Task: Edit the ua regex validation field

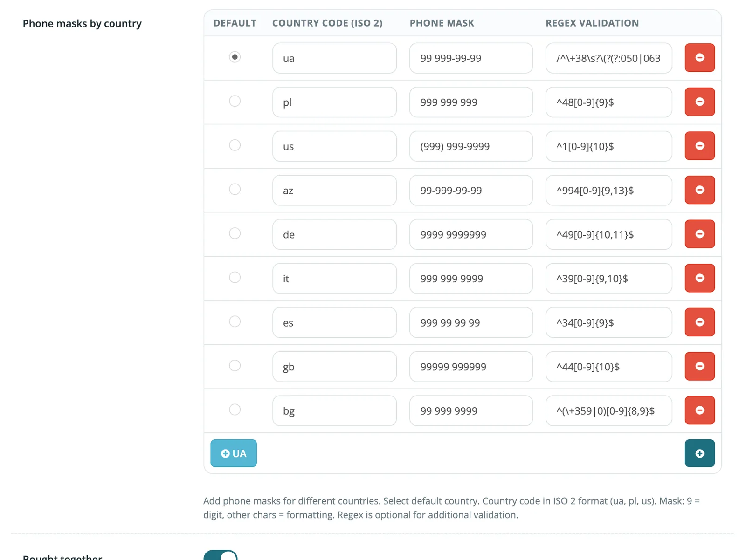Action: coord(609,58)
